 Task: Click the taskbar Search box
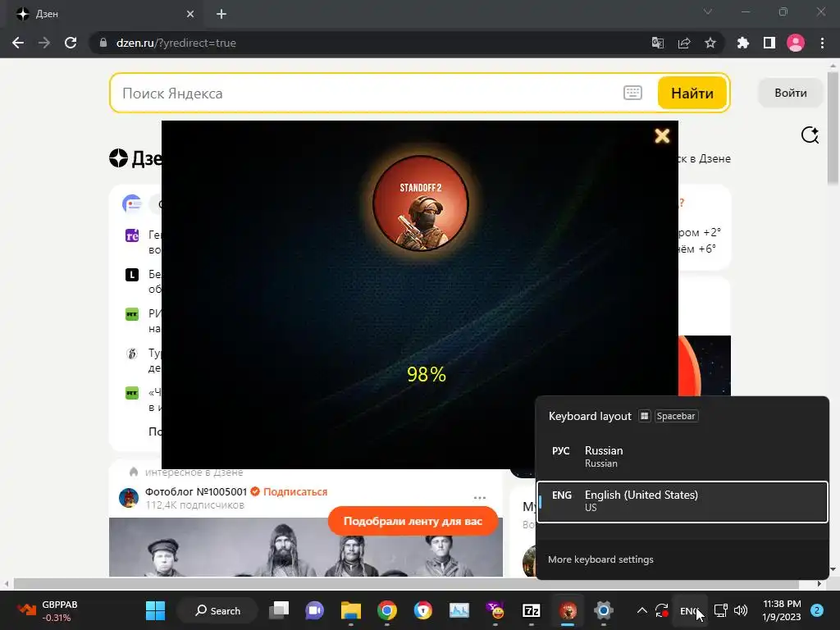[217, 610]
